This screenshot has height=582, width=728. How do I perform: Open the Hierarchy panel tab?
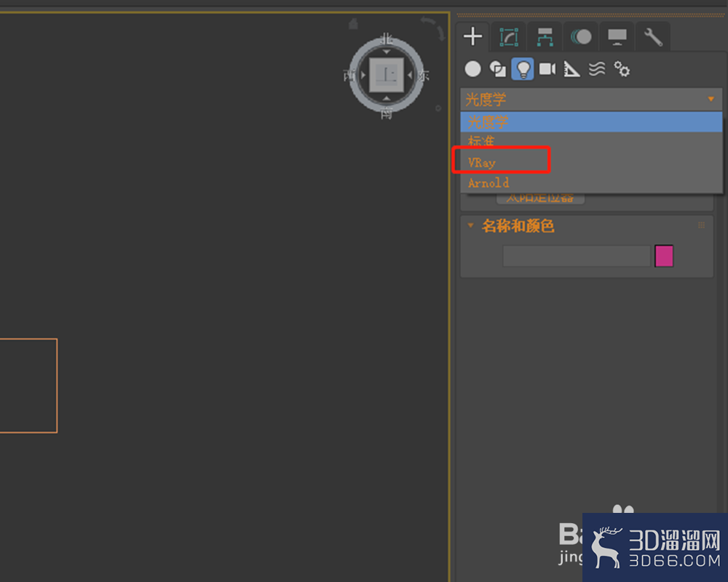[x=545, y=36]
